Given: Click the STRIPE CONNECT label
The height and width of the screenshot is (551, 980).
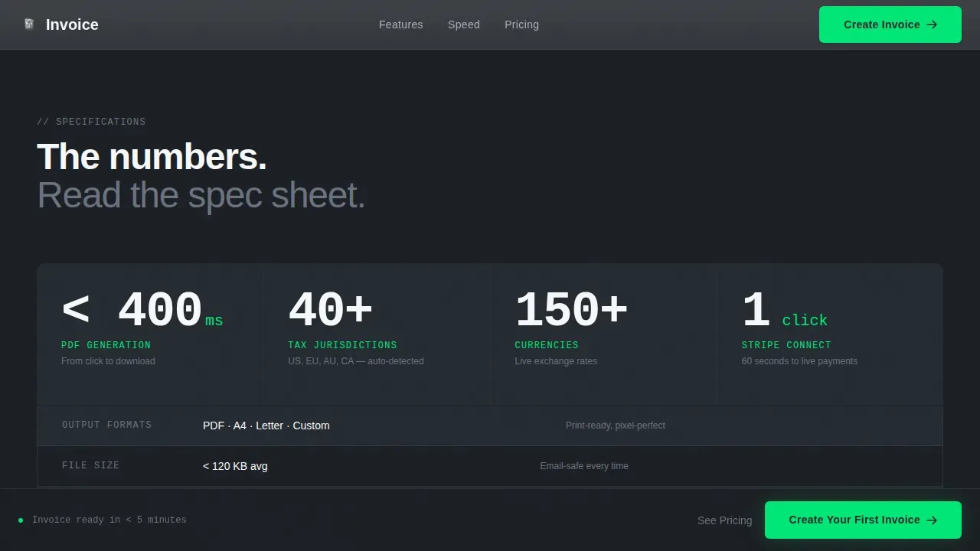Looking at the screenshot, I should point(786,345).
